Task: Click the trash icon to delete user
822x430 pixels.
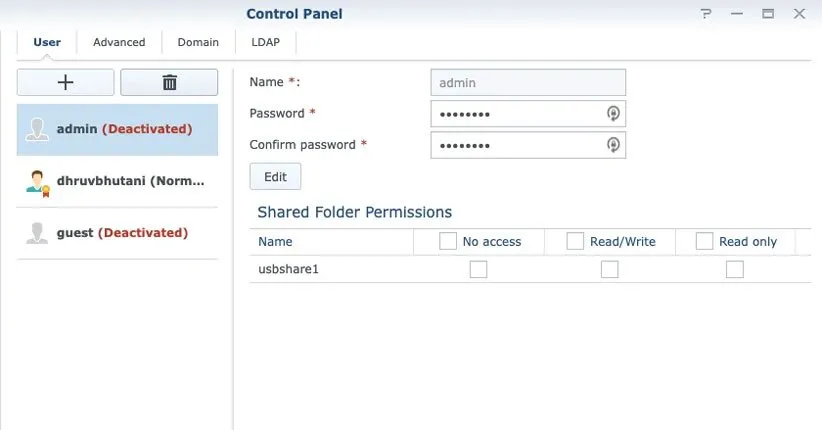Action: [x=169, y=83]
